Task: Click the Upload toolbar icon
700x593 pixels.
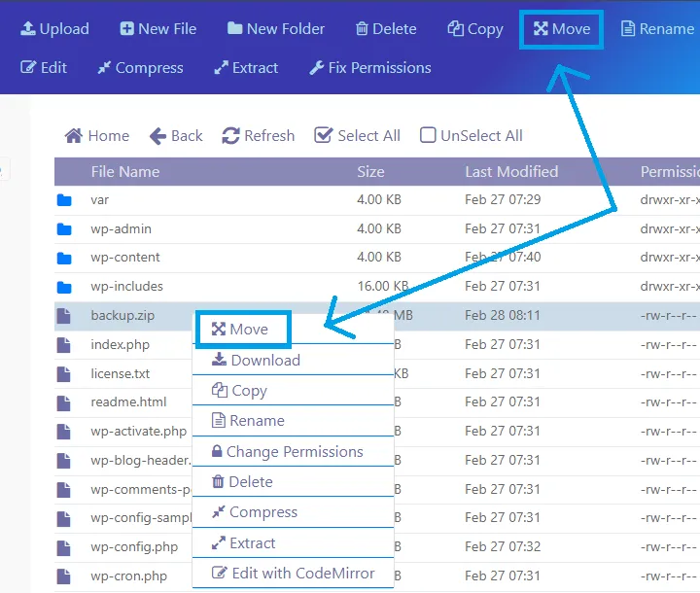Action: [28, 29]
